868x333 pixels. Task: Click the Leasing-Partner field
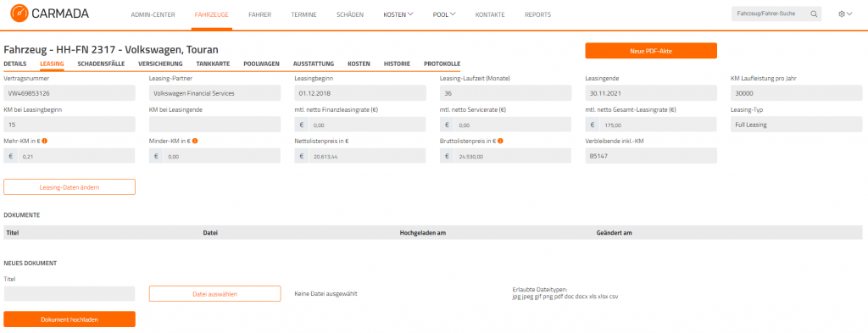click(214, 93)
